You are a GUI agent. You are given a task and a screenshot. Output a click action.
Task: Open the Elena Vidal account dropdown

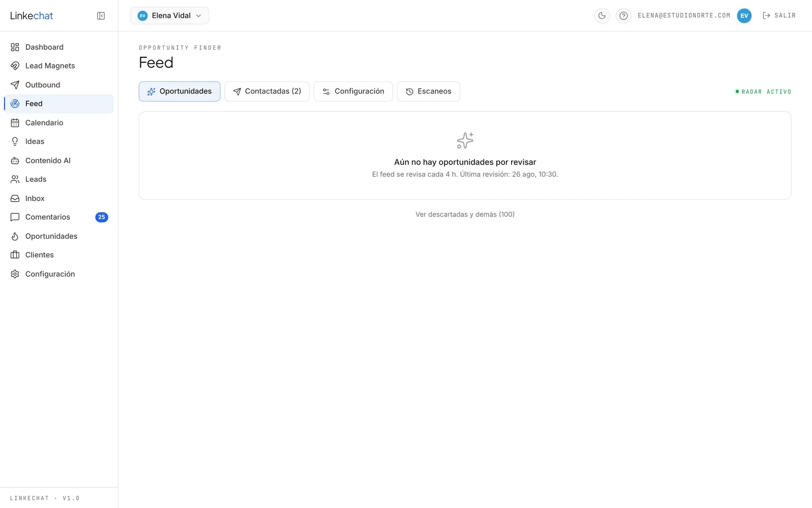click(170, 16)
